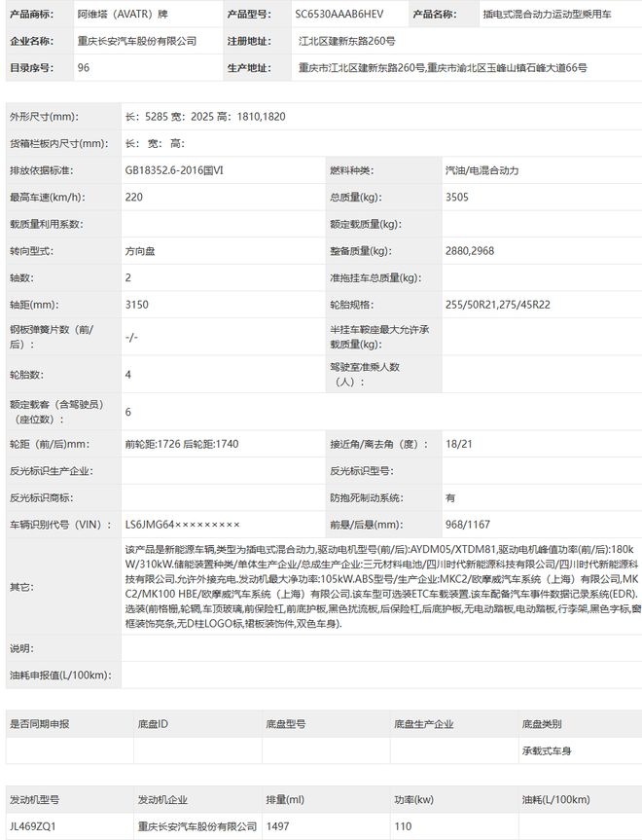Image resolution: width=642 pixels, height=840 pixels.
Task: Click product name 插电式混合动力运动型乘用车
Action: (547, 15)
